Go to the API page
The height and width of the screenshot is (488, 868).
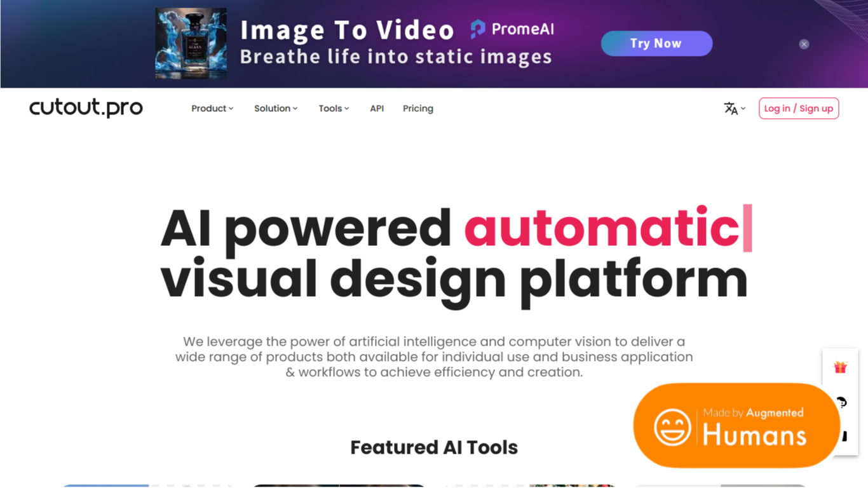point(377,109)
